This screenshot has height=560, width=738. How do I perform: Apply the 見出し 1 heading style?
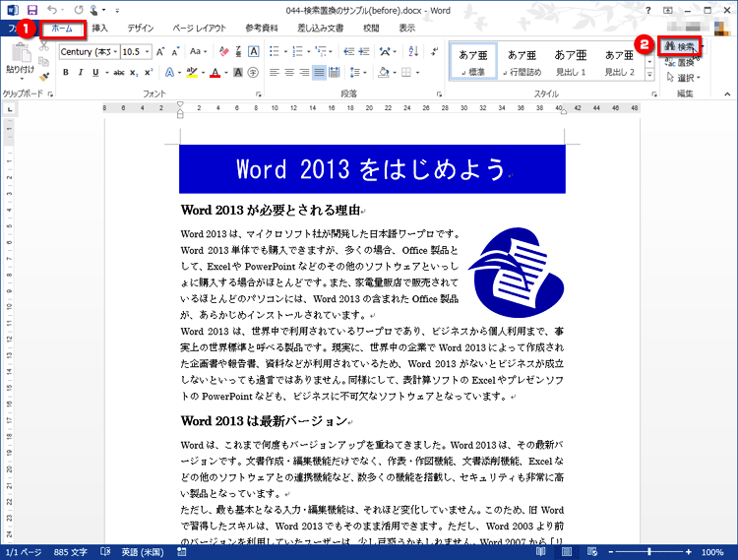[x=571, y=62]
